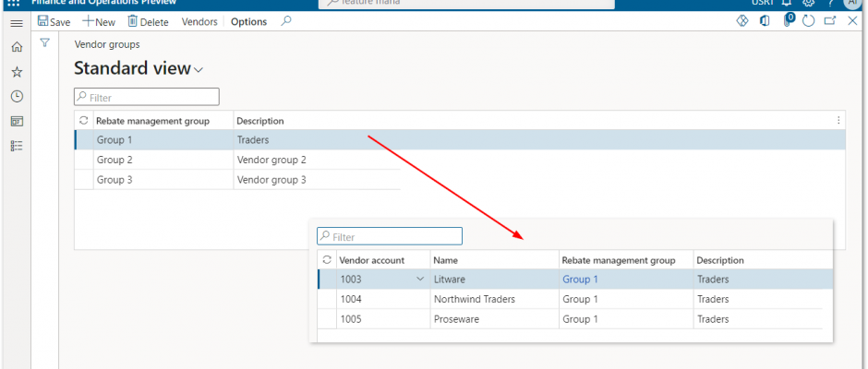868x369 pixels.
Task: Open the app launcher waffle icon
Action: point(15,3)
